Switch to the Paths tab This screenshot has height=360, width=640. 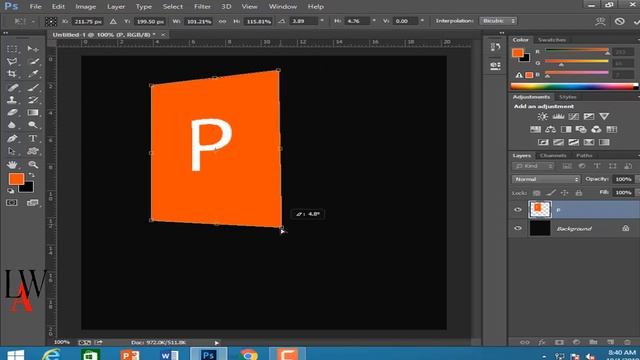(584, 156)
